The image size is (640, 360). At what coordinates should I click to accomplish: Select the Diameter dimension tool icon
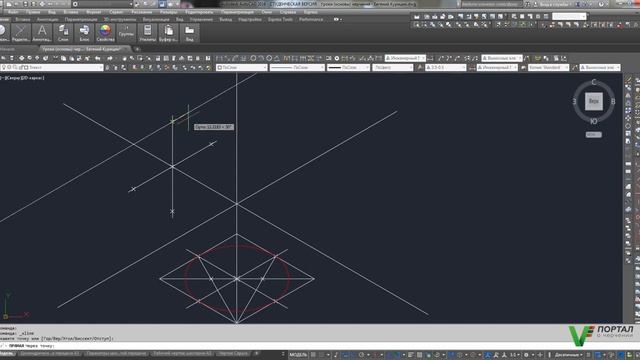[269, 58]
